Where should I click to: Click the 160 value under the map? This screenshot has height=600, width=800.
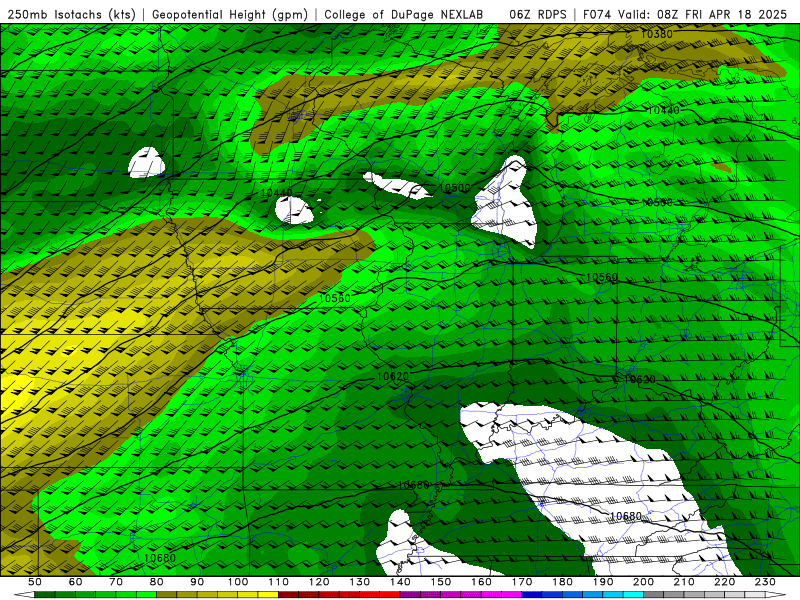click(481, 582)
